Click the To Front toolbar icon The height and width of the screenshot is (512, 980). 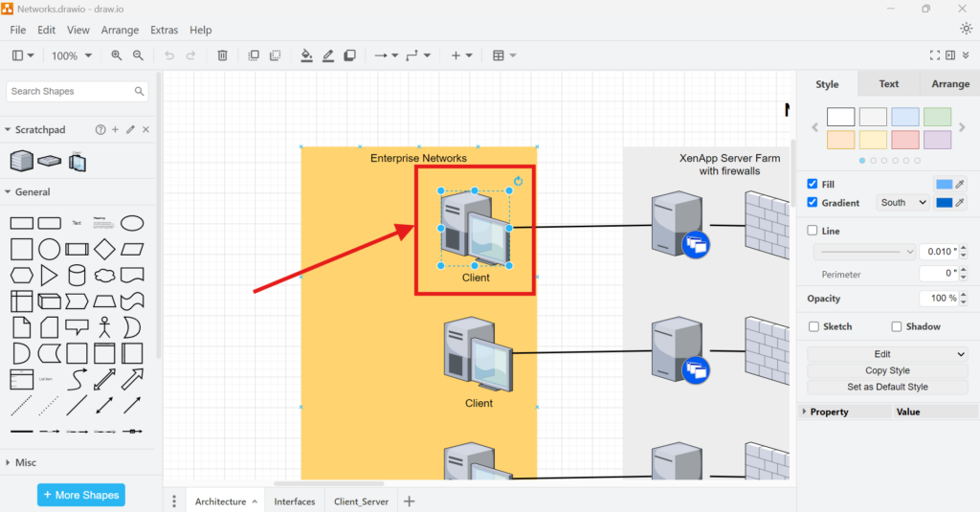click(x=253, y=56)
